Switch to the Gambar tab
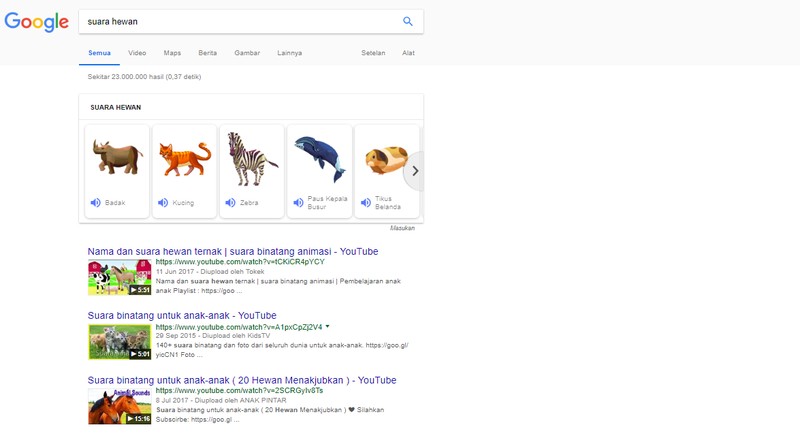Screen dimensions: 800x438 (246, 53)
